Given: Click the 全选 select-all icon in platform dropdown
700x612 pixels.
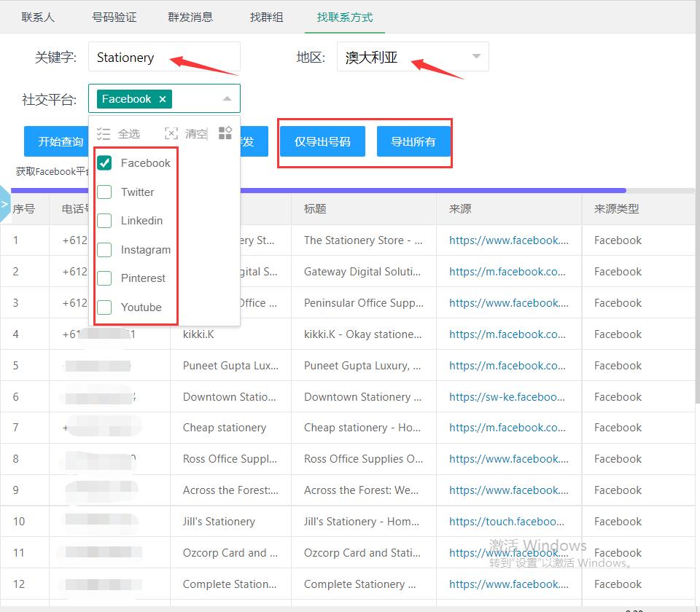Looking at the screenshot, I should point(104,133).
